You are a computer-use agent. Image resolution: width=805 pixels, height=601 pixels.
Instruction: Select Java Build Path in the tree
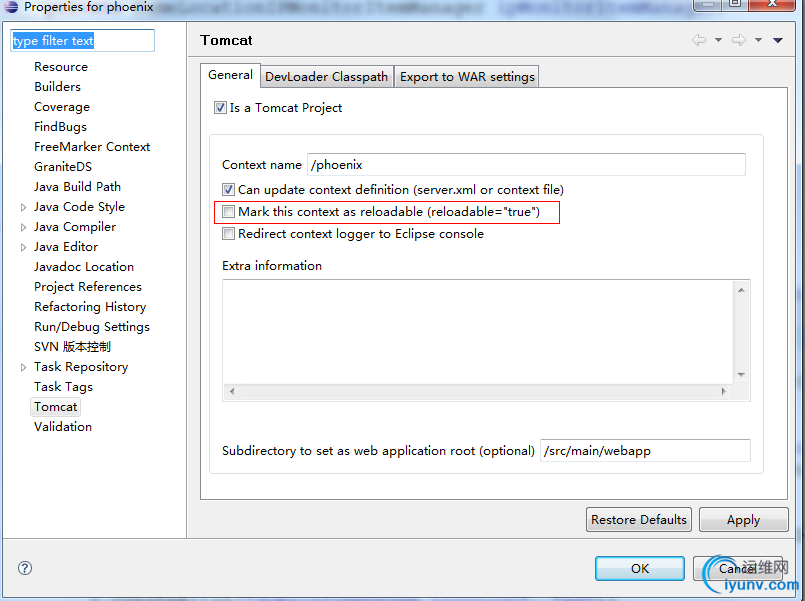click(x=78, y=187)
